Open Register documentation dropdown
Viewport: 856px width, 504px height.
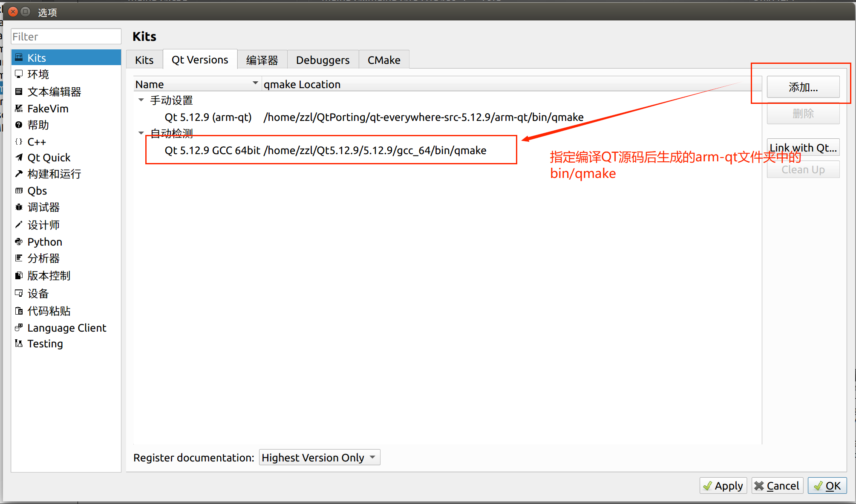[x=319, y=458]
